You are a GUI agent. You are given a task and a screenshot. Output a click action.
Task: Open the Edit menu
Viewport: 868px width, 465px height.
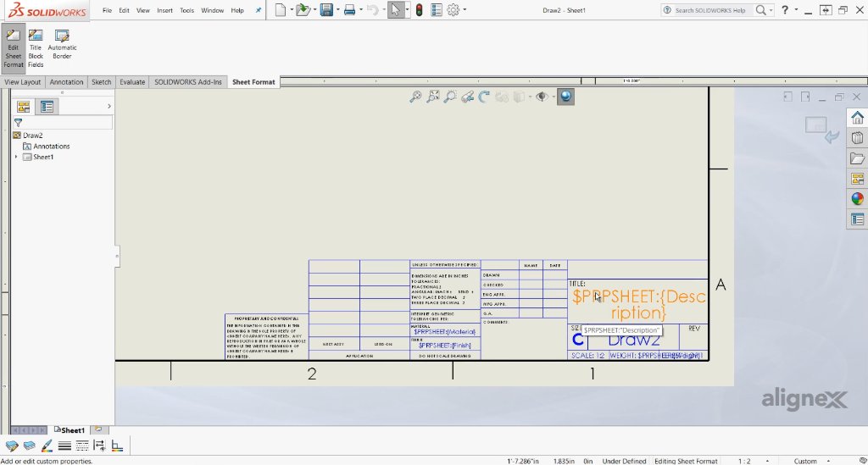click(124, 10)
